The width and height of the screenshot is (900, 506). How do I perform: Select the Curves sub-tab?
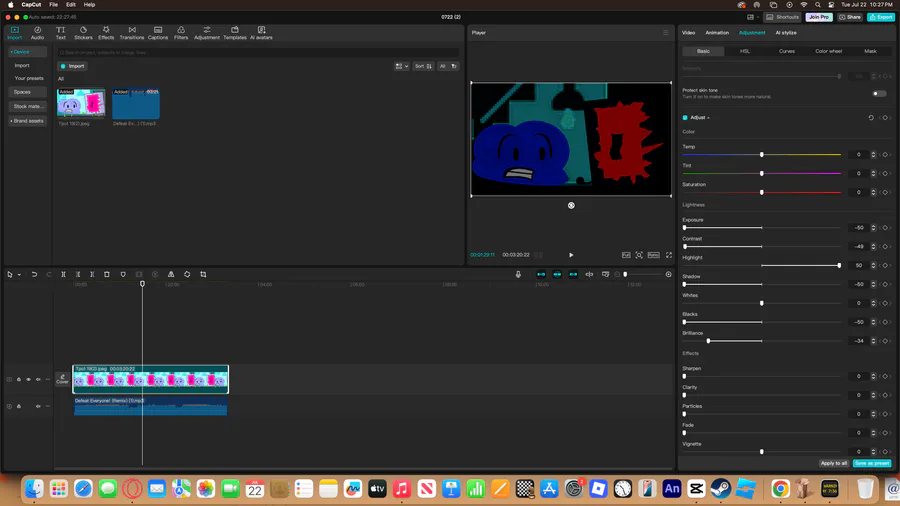coord(787,51)
